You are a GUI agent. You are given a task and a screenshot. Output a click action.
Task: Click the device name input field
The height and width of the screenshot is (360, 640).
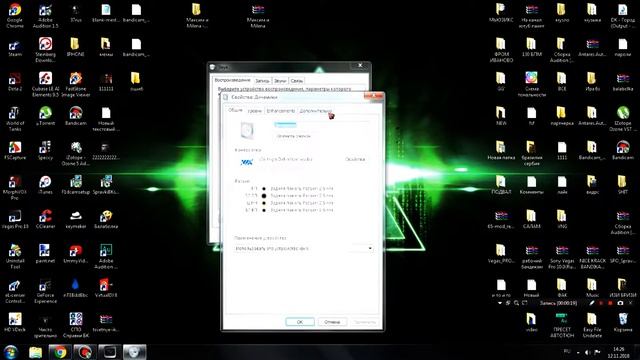321,124
